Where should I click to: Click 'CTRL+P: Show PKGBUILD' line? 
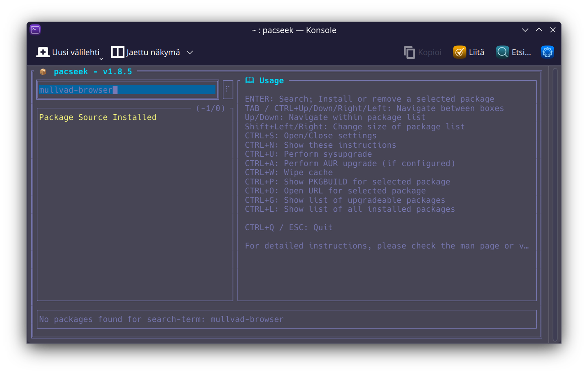347,182
